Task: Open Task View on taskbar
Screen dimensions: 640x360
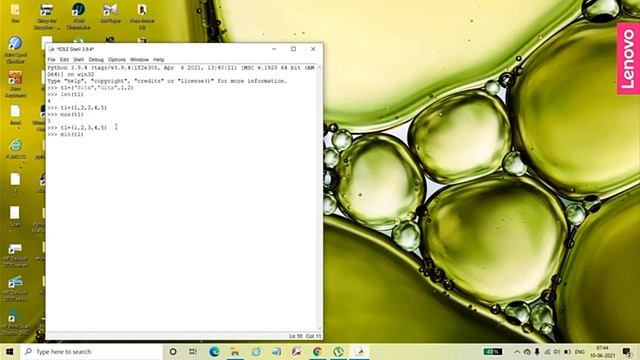Action: click(x=193, y=351)
